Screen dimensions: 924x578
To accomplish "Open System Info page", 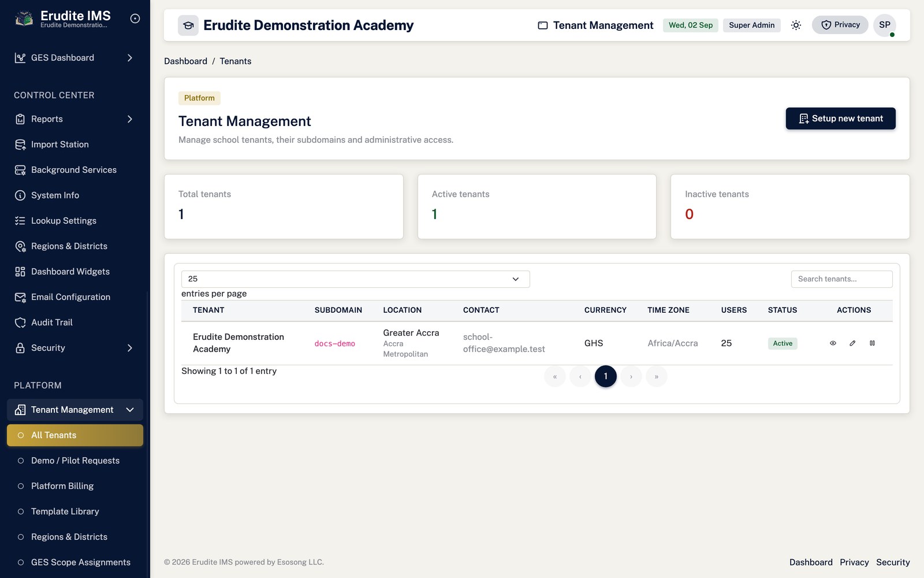I will tap(75, 195).
